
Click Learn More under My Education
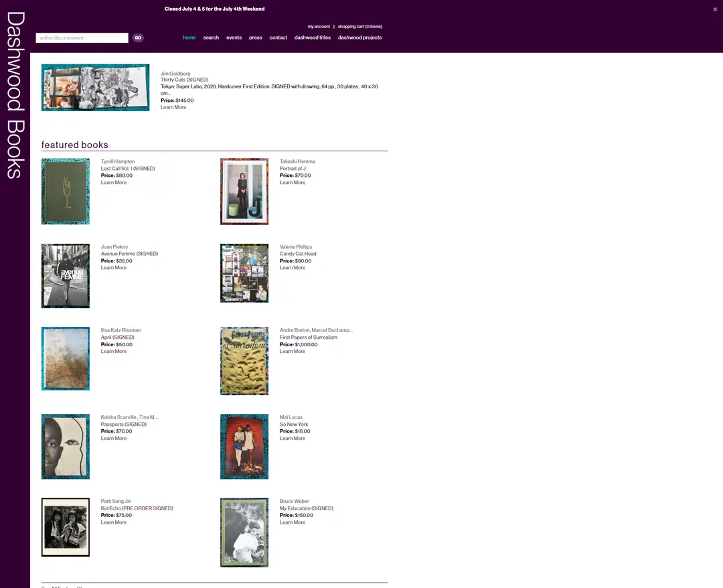[x=293, y=522]
